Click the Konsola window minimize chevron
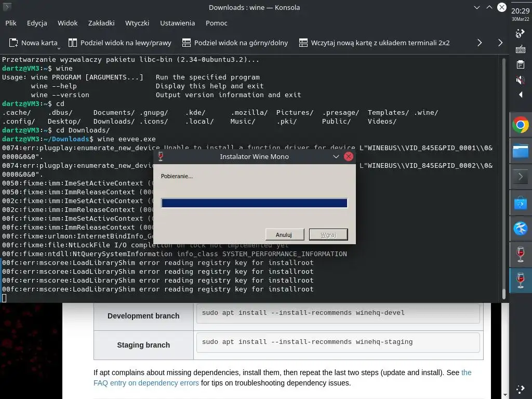The image size is (532, 399). (477, 7)
